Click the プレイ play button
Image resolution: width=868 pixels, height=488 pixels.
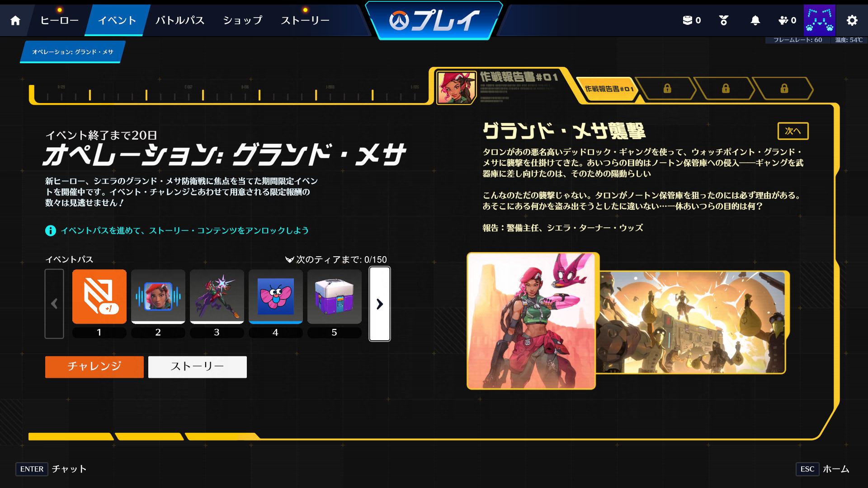point(434,20)
